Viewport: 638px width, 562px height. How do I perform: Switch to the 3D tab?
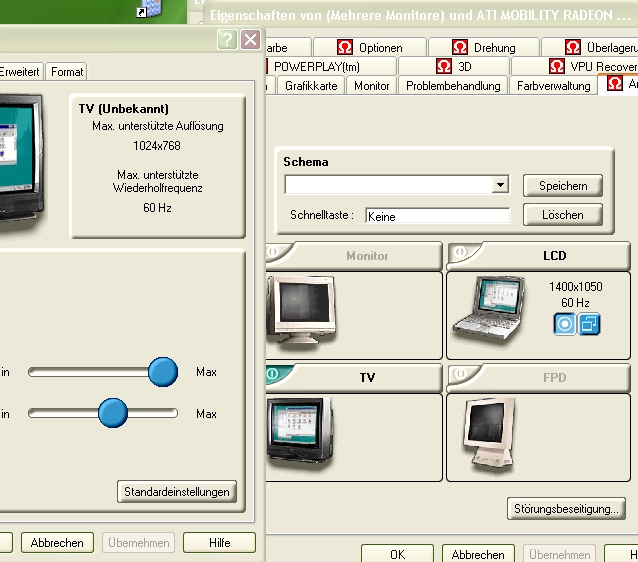[x=453, y=66]
